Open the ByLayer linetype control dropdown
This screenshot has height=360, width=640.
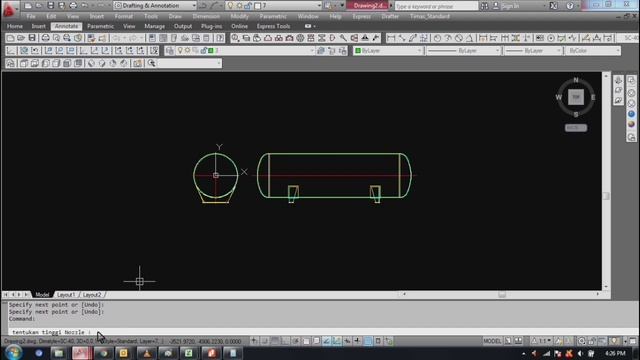[463, 51]
